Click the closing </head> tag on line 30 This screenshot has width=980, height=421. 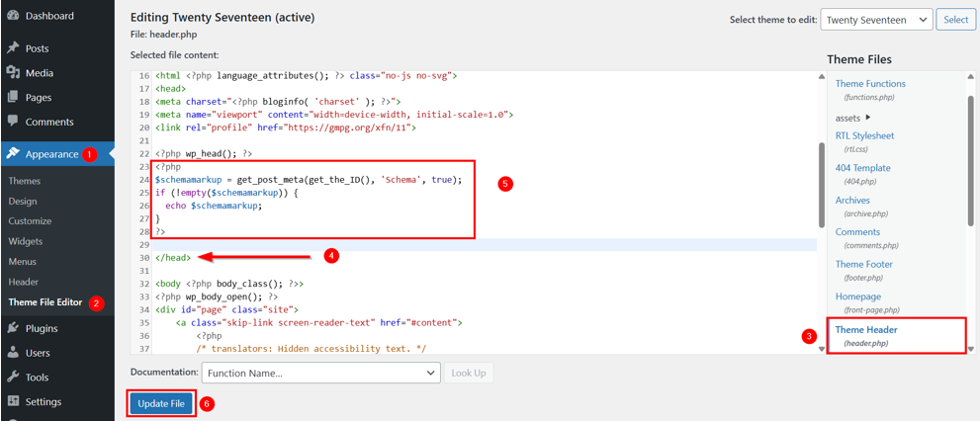(x=174, y=257)
